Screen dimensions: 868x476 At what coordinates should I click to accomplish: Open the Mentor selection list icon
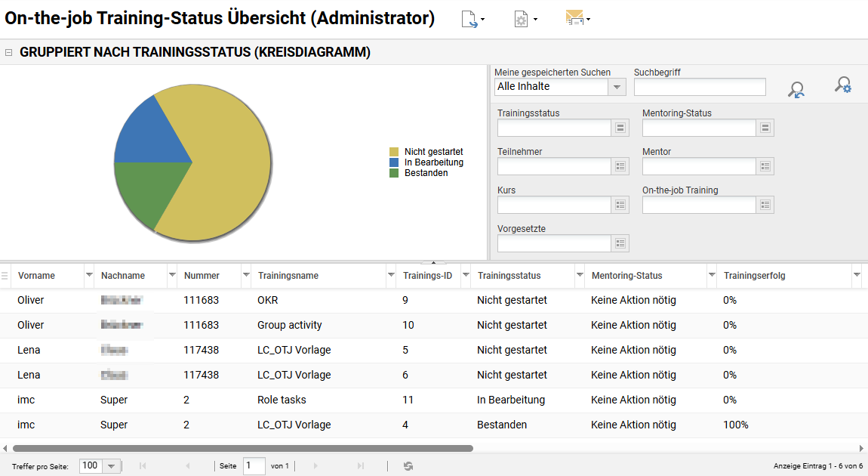(765, 166)
